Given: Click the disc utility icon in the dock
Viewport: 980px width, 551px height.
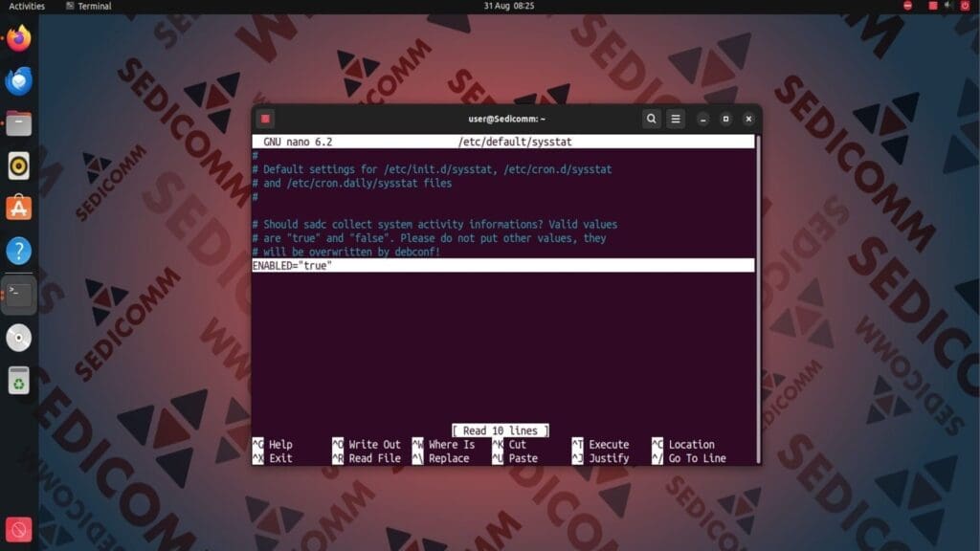Looking at the screenshot, I should [18, 337].
